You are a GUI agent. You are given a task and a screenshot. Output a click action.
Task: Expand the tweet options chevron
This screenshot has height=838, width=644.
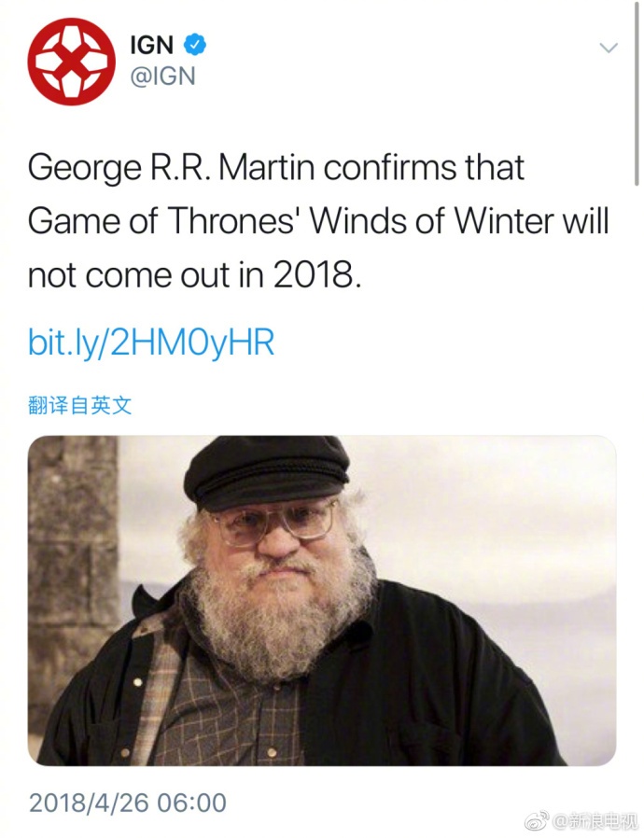click(x=609, y=48)
